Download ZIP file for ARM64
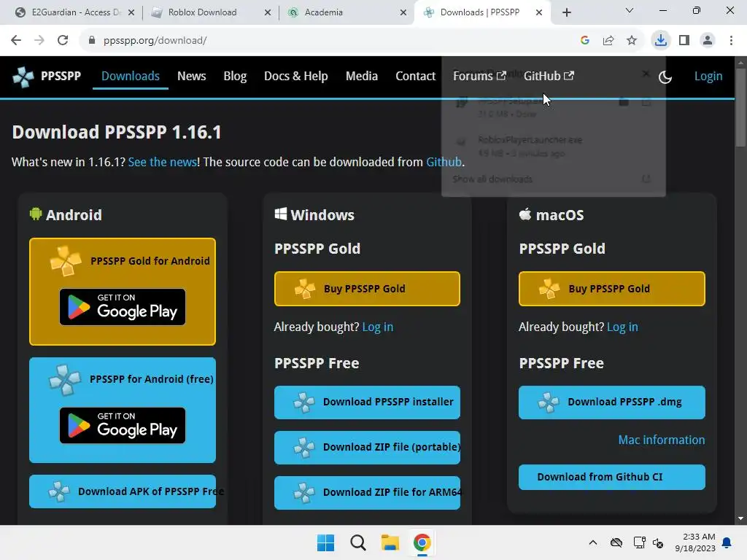Screen dimensions: 747x560 368,493
